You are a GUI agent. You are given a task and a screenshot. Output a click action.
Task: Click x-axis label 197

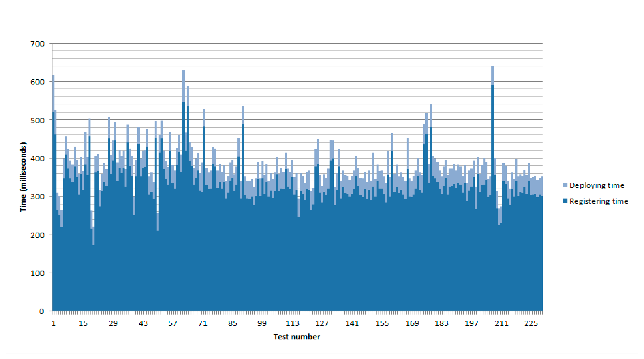[x=471, y=323]
